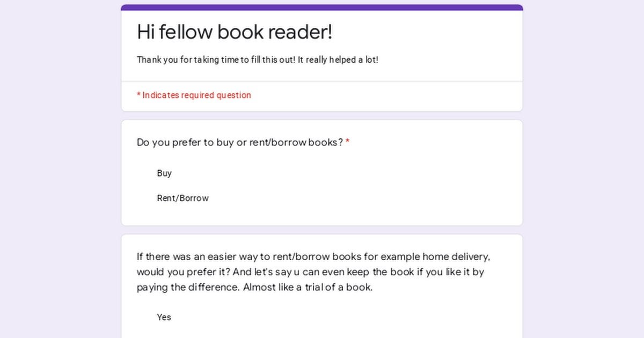Click empty space right of Rent/Borrow in the card
Viewport: 644px width, 338px height.
365,198
